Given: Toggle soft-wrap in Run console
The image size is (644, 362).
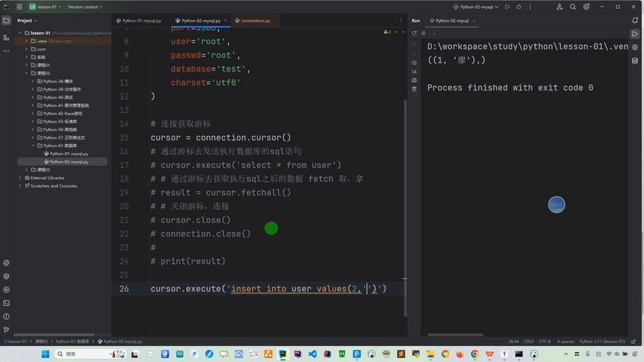Looking at the screenshot, I should point(414,63).
